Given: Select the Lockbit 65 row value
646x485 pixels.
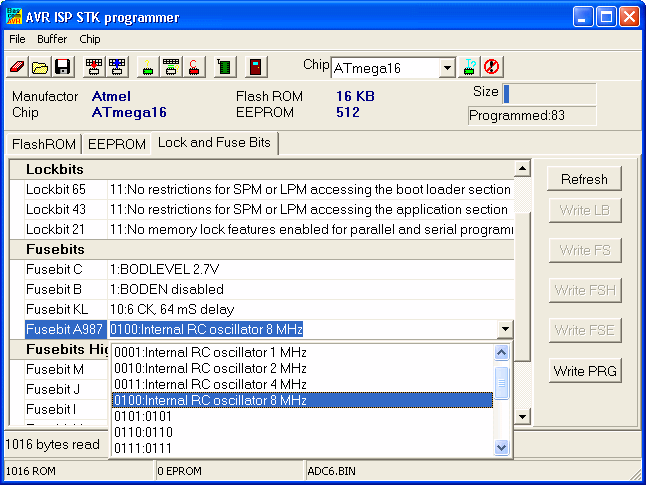Looking at the screenshot, I should (311, 189).
